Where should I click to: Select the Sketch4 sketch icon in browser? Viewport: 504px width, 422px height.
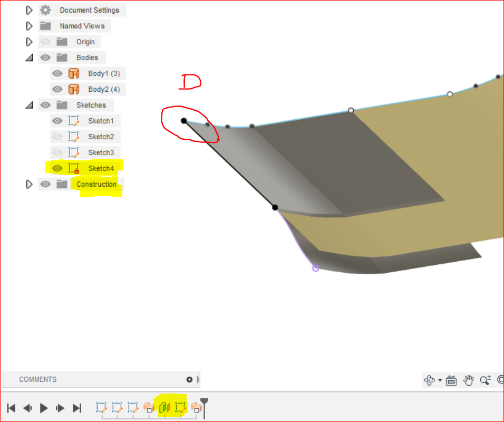point(74,168)
